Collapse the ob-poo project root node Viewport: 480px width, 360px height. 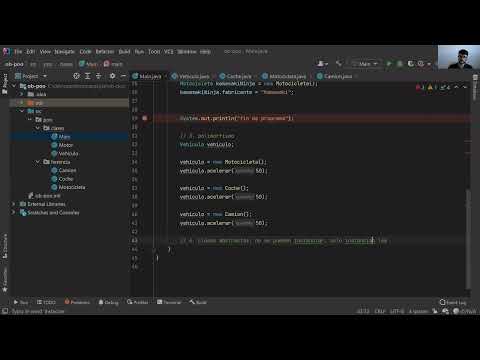[14, 86]
